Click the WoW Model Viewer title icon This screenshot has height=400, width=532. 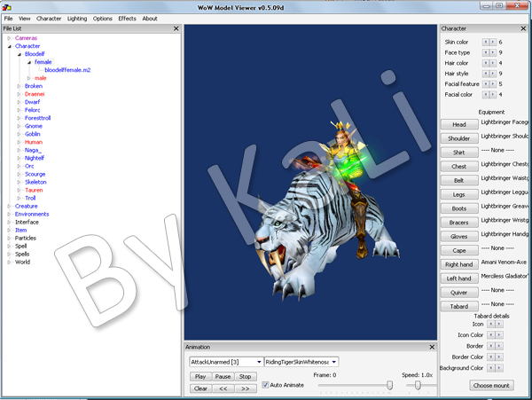point(7,7)
